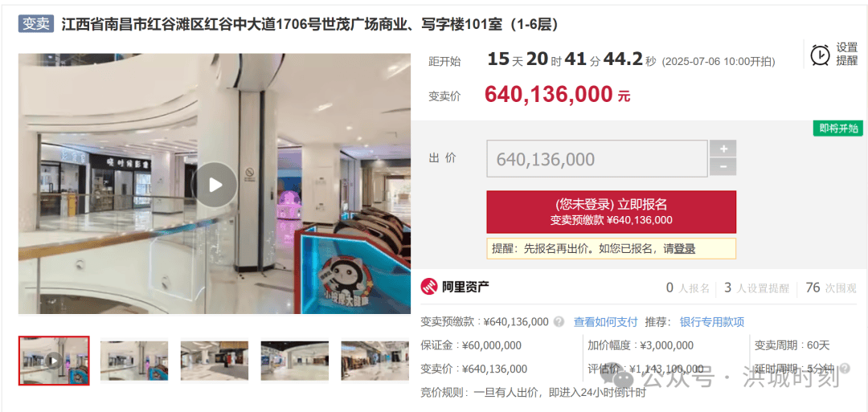Click the alarm clock reminder icon
868x412 pixels.
click(x=820, y=54)
